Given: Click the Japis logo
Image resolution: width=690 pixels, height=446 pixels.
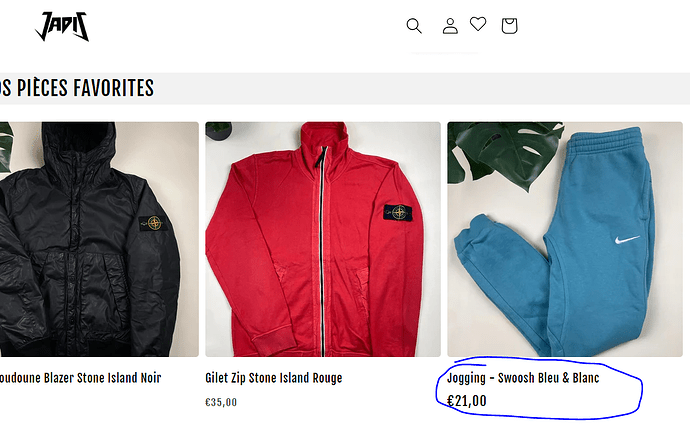Looking at the screenshot, I should tap(62, 27).
